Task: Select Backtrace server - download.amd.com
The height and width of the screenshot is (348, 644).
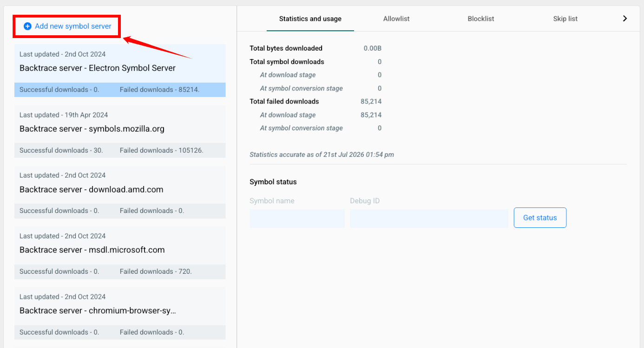Action: click(120, 192)
